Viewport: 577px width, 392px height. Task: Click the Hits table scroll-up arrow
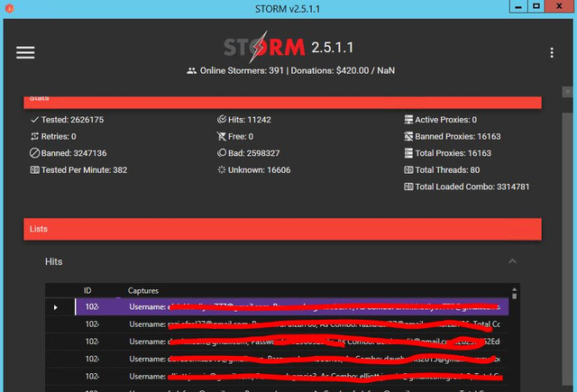tap(515, 290)
